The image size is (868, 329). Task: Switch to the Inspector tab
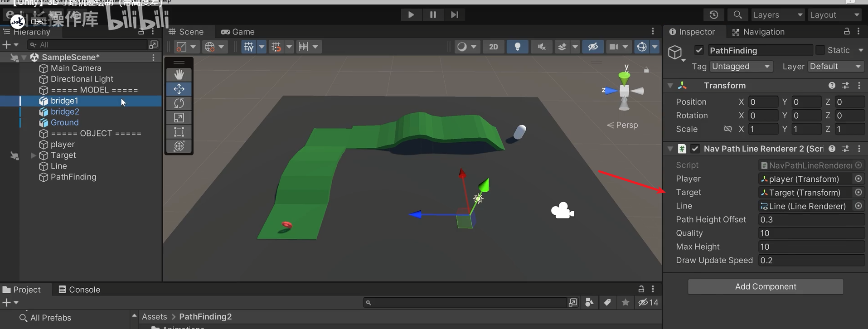(x=692, y=32)
